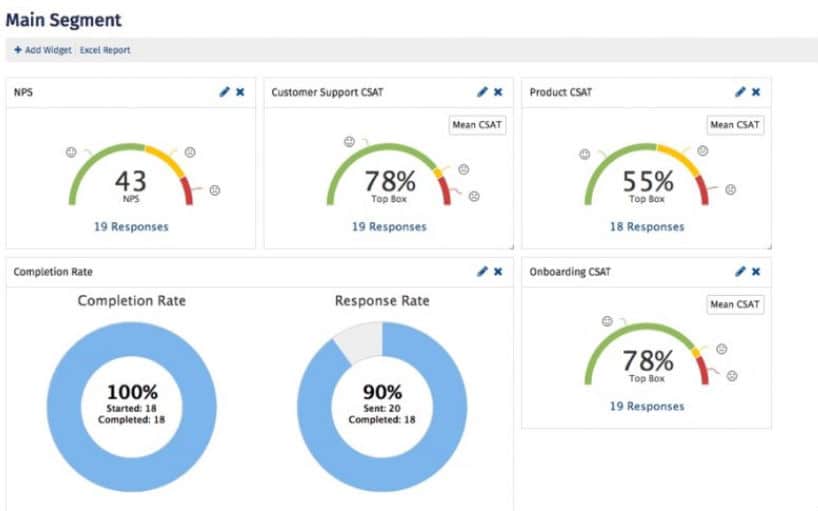Edit the NPS widget with pencil icon

click(x=224, y=92)
